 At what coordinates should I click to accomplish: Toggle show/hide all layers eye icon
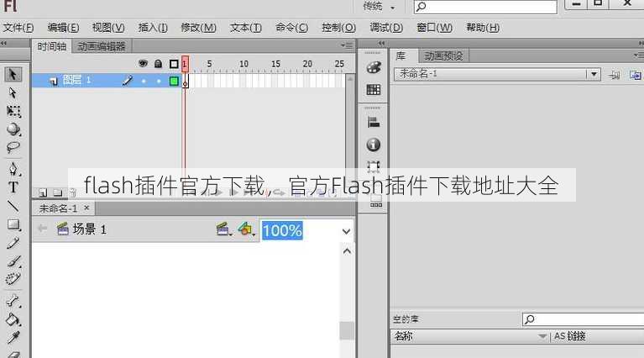(x=143, y=64)
